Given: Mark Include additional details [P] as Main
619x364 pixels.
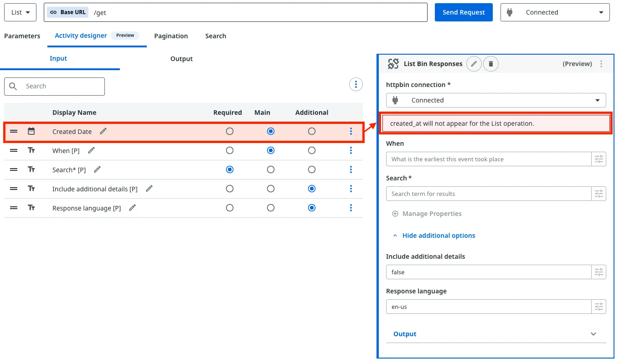Looking at the screenshot, I should click(271, 189).
